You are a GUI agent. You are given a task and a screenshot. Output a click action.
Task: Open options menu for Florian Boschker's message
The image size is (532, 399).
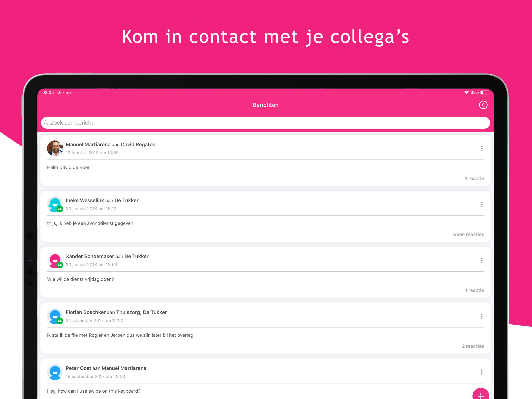tap(482, 316)
